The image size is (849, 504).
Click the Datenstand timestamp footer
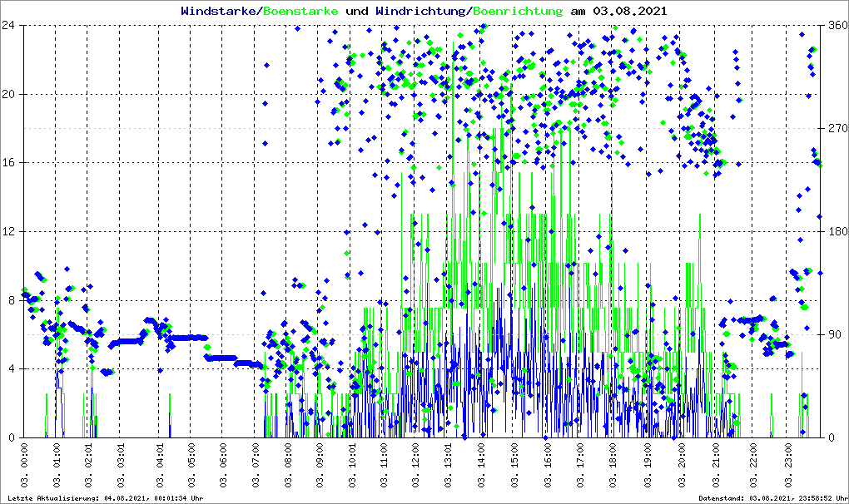coord(773,498)
